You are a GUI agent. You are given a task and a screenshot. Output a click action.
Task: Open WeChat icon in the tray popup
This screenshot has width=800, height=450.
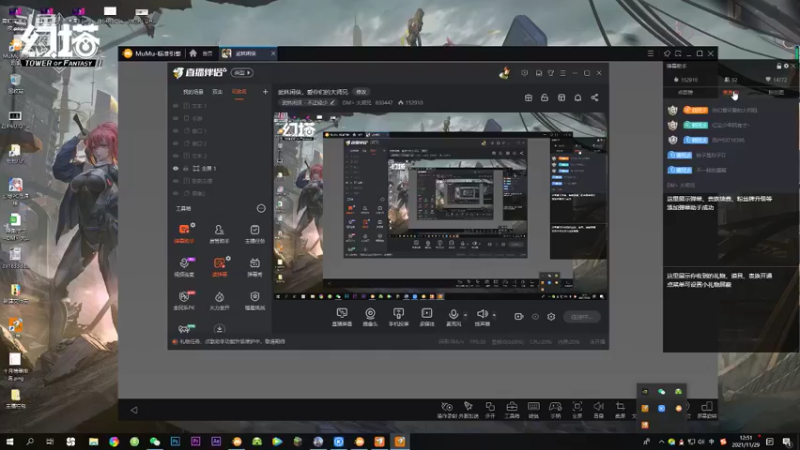point(662,391)
